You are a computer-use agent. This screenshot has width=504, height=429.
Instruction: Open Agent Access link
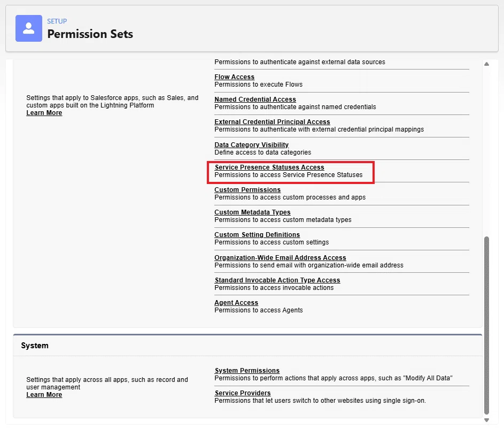(236, 303)
